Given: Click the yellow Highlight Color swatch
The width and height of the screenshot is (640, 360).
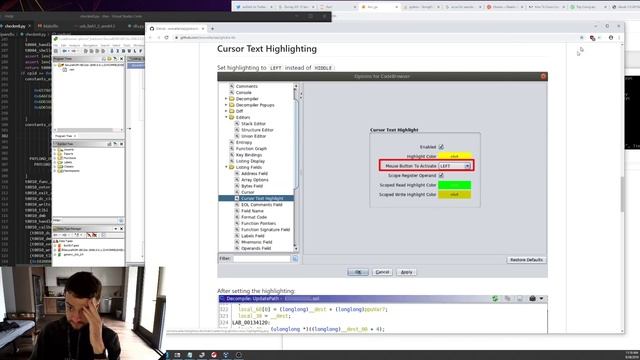Looking at the screenshot, I should [454, 156].
